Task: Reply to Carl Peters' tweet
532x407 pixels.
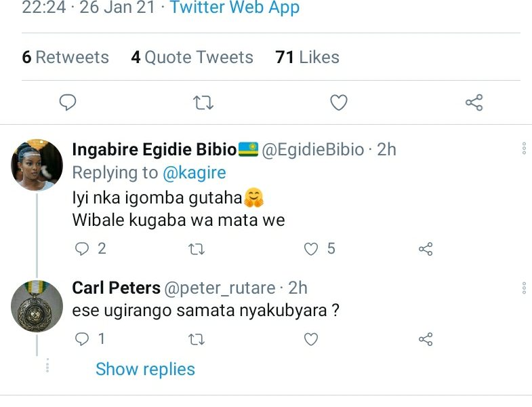Action: tap(83, 338)
